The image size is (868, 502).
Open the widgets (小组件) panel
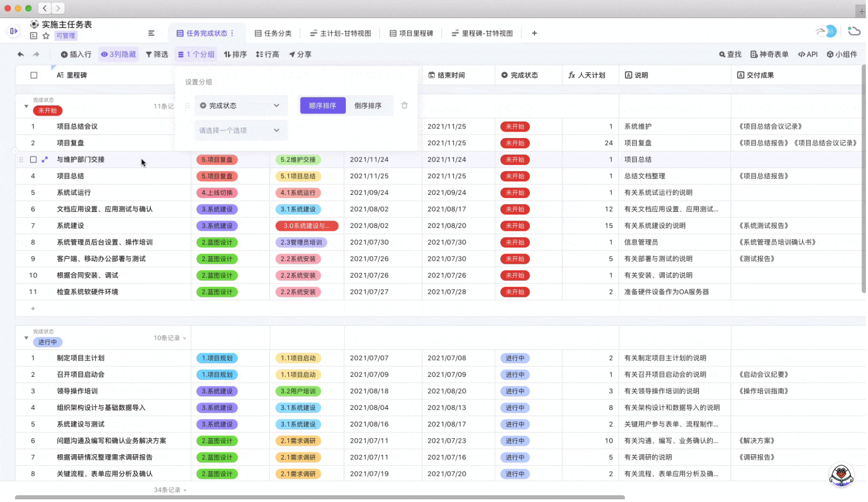(x=842, y=54)
